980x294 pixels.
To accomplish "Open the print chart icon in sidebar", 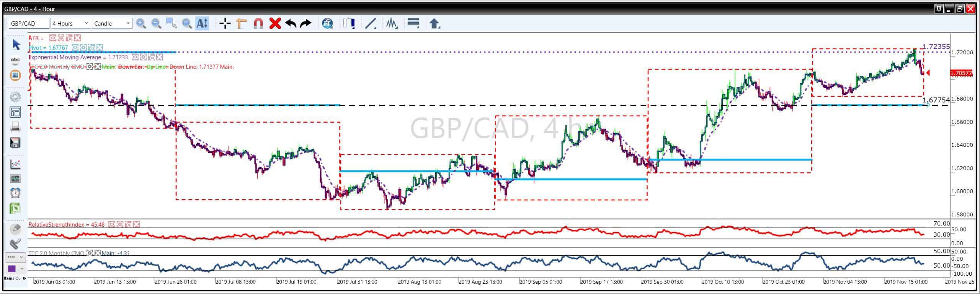I will click(x=15, y=128).
